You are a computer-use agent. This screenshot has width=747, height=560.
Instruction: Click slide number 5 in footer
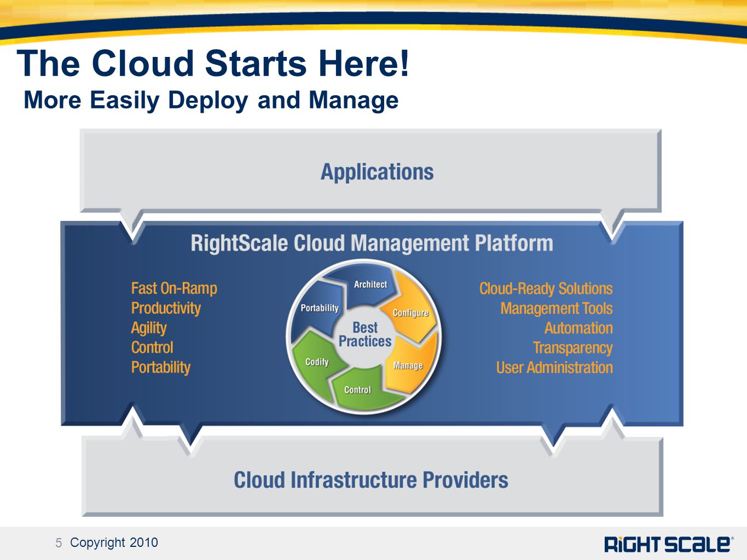(x=59, y=543)
